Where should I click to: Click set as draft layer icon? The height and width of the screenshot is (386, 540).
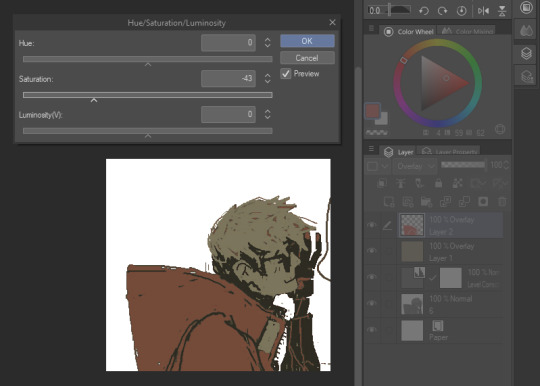coord(419,183)
